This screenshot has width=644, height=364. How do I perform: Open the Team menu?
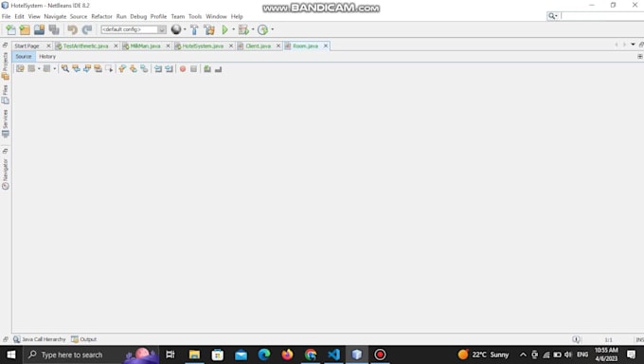point(178,16)
